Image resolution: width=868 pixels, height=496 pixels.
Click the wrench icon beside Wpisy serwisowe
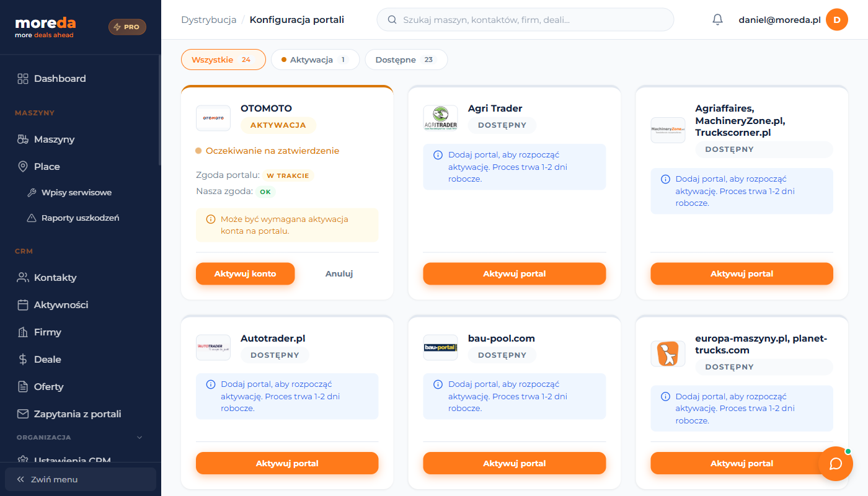tap(32, 193)
